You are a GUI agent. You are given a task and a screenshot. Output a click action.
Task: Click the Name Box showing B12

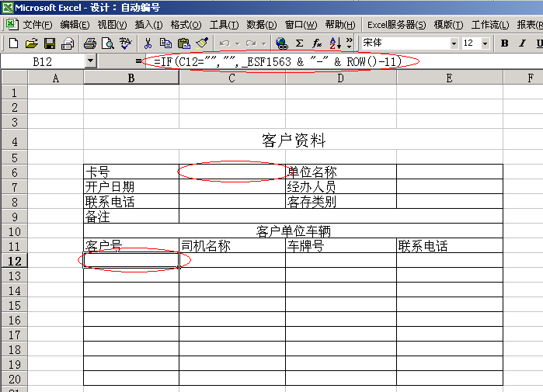tap(42, 62)
